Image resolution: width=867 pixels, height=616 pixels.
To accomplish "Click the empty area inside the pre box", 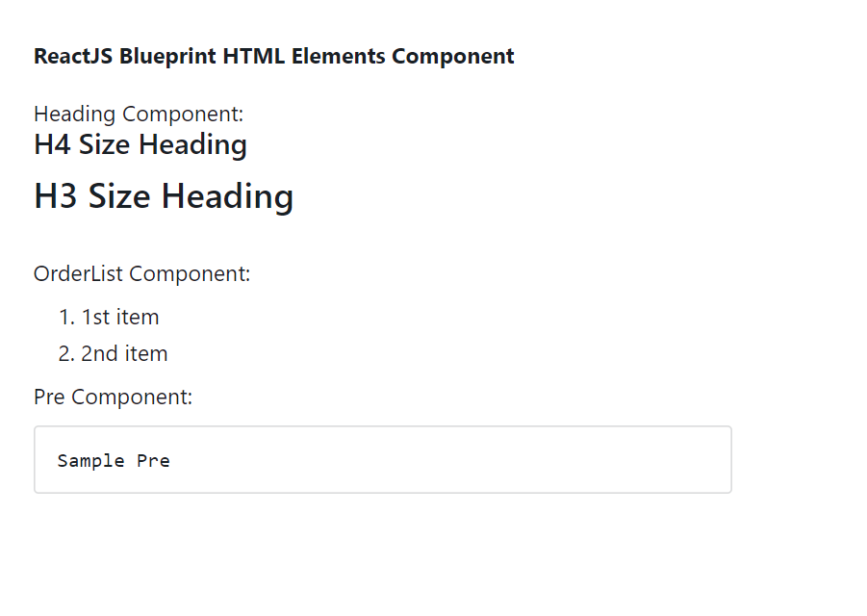I will pos(481,460).
